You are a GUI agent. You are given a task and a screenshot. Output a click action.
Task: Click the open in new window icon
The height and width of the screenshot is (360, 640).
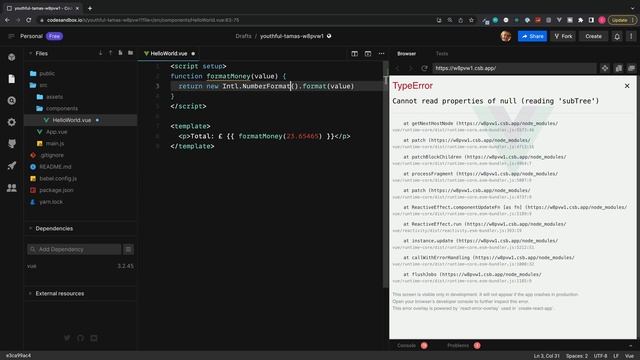[x=619, y=68]
